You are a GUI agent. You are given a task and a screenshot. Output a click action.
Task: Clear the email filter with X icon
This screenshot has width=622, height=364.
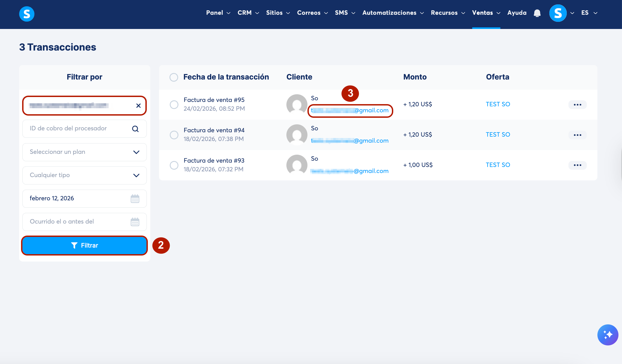point(138,106)
